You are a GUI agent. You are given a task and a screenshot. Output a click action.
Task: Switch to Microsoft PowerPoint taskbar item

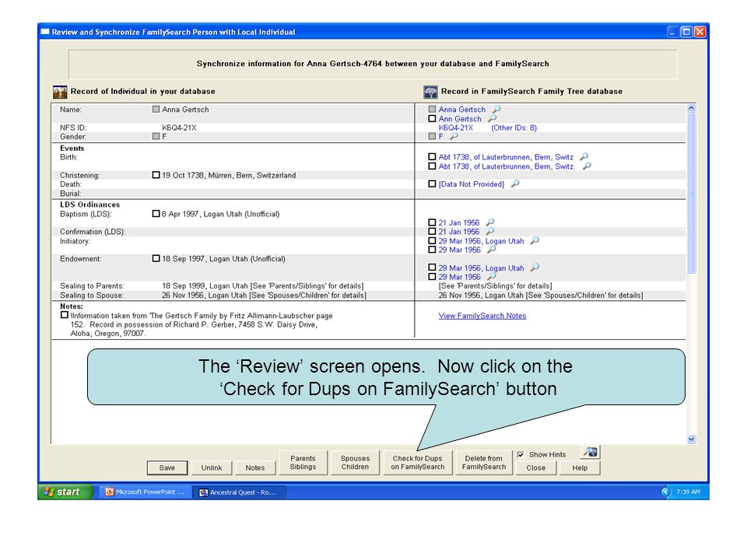click(x=145, y=492)
